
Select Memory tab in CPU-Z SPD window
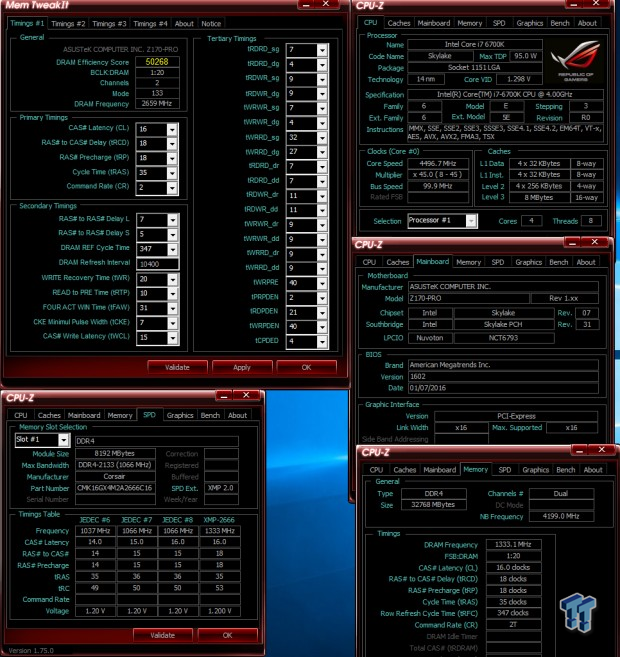tap(120, 416)
